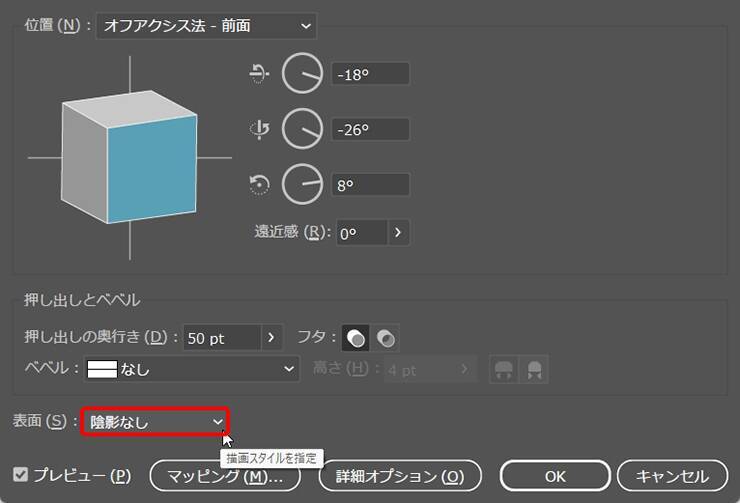Open the マッピング mapping dialog button
Image resolution: width=740 pixels, height=503 pixels.
pos(225,476)
